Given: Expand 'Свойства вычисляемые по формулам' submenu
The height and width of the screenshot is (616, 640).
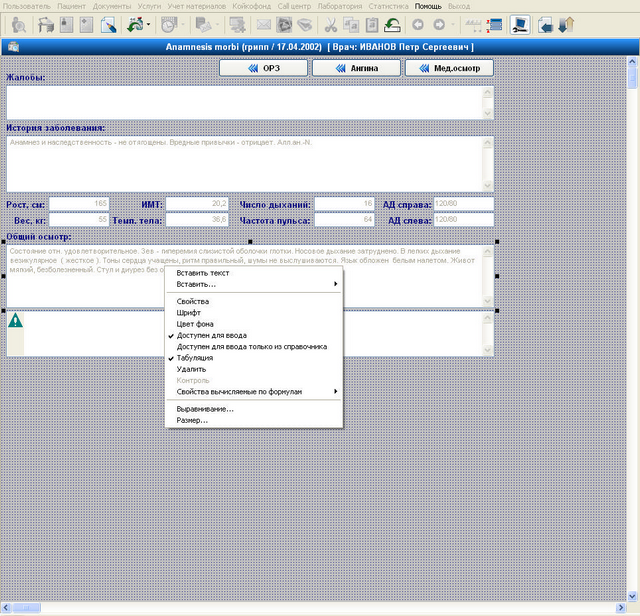Looking at the screenshot, I should (x=253, y=391).
